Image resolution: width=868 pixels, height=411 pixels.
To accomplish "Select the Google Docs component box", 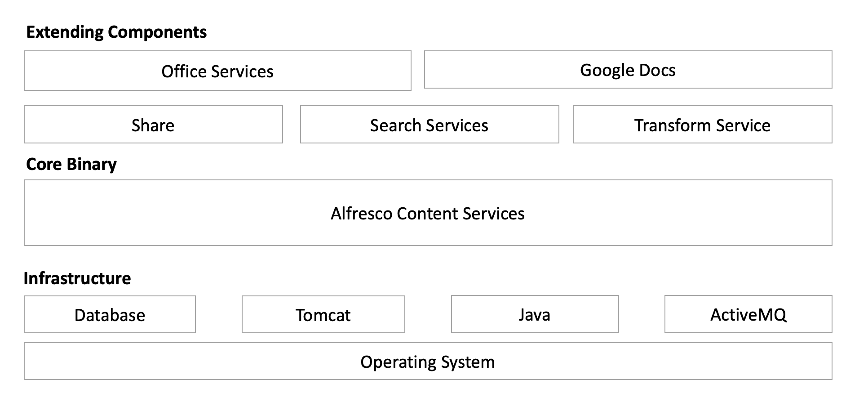I will click(x=628, y=70).
